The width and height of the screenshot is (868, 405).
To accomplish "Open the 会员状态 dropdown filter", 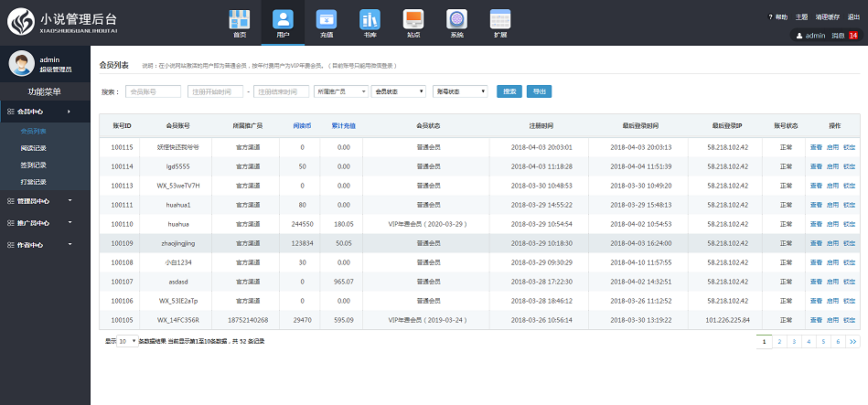I will click(x=400, y=91).
